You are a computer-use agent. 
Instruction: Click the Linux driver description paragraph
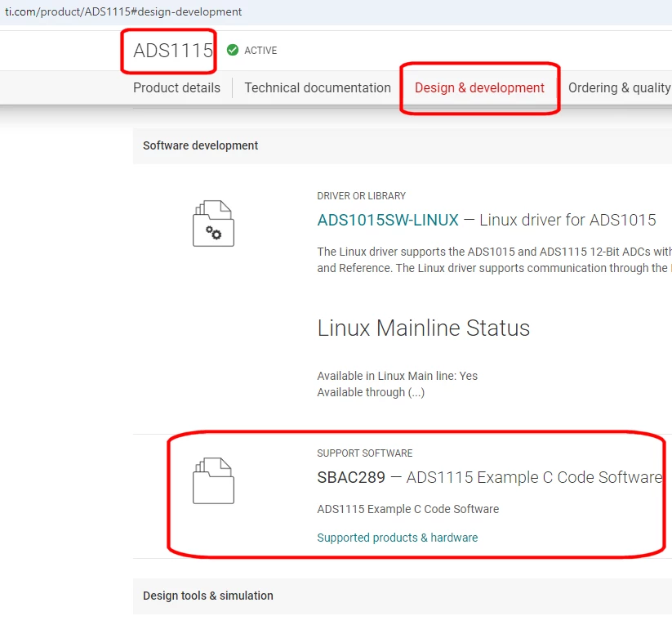[494, 260]
